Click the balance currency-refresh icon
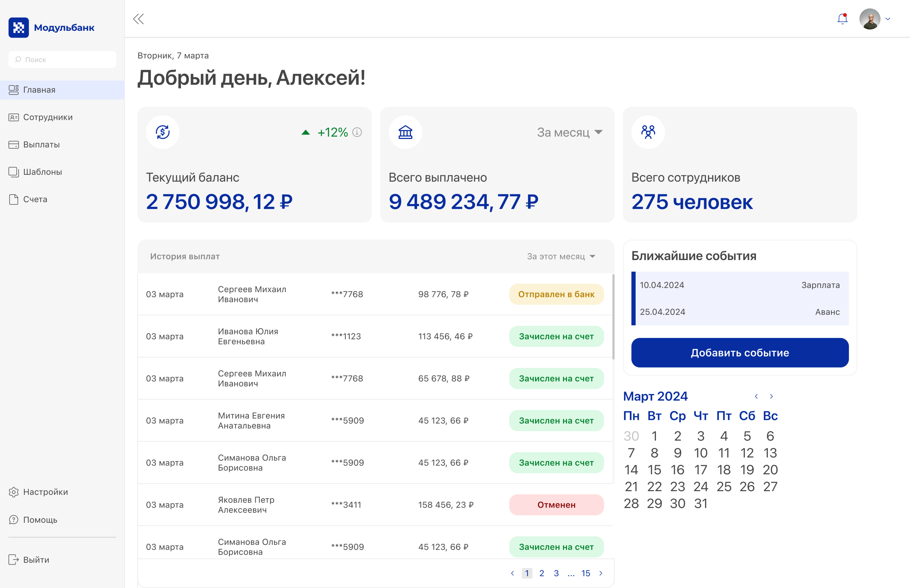The image size is (910, 588). [163, 132]
